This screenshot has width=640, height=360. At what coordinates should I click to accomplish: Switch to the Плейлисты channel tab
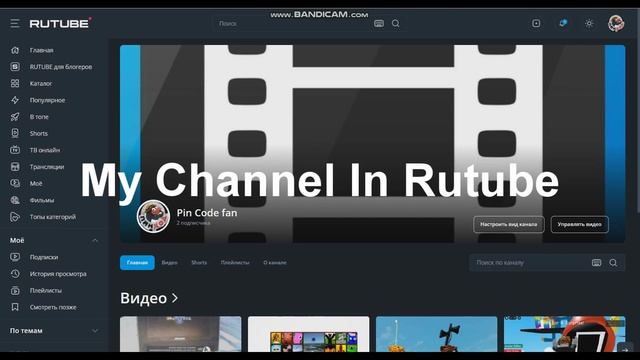click(x=235, y=262)
